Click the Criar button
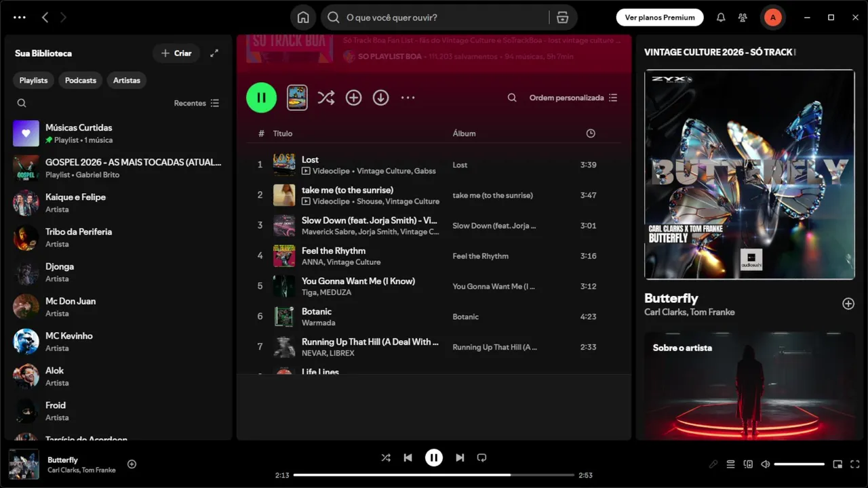Viewport: 868px width, 488px height. click(176, 53)
